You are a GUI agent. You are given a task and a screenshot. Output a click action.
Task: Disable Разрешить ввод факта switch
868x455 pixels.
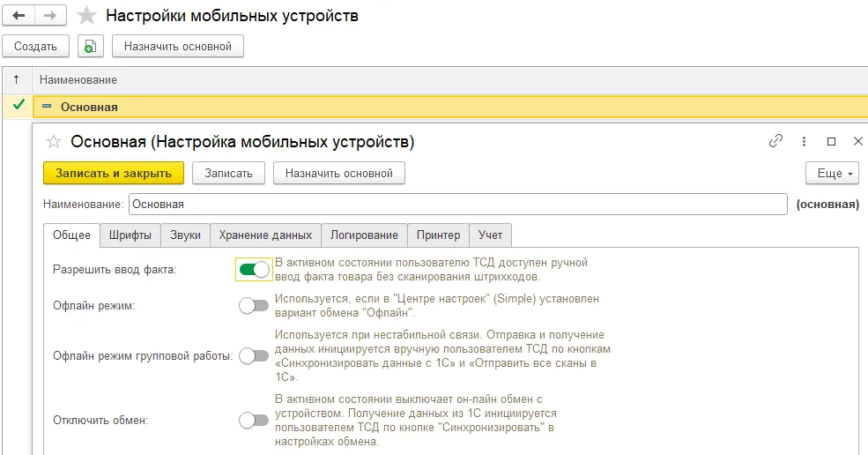254,270
